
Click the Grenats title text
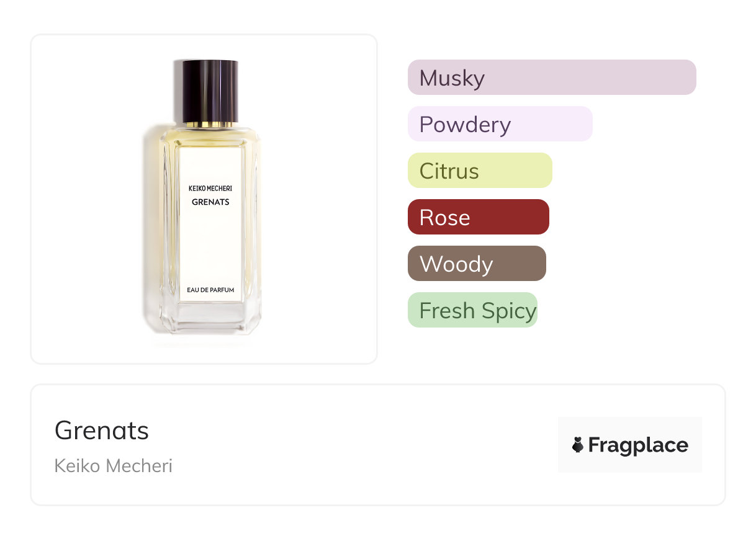pos(102,430)
